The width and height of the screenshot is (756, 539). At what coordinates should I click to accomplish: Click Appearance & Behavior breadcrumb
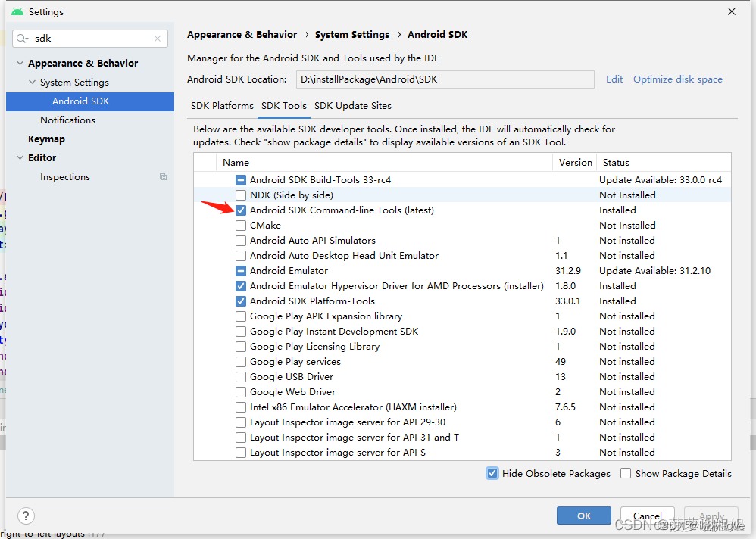242,35
